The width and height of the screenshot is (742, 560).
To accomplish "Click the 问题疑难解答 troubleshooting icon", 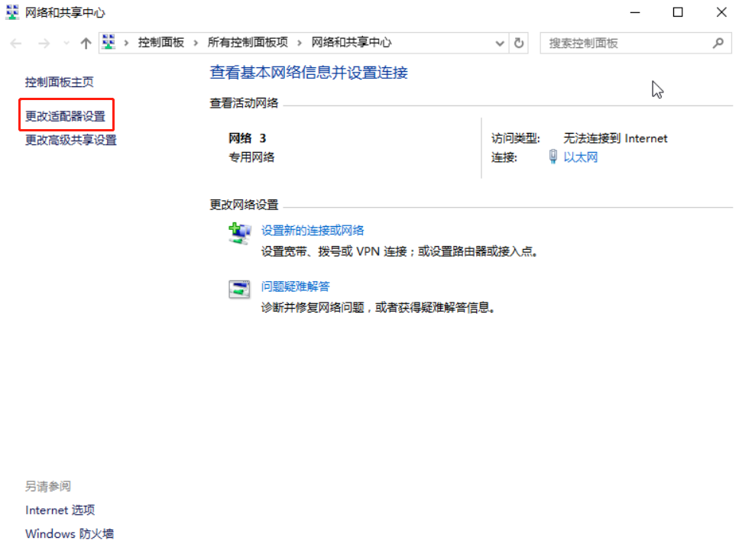I will pyautogui.click(x=239, y=289).
